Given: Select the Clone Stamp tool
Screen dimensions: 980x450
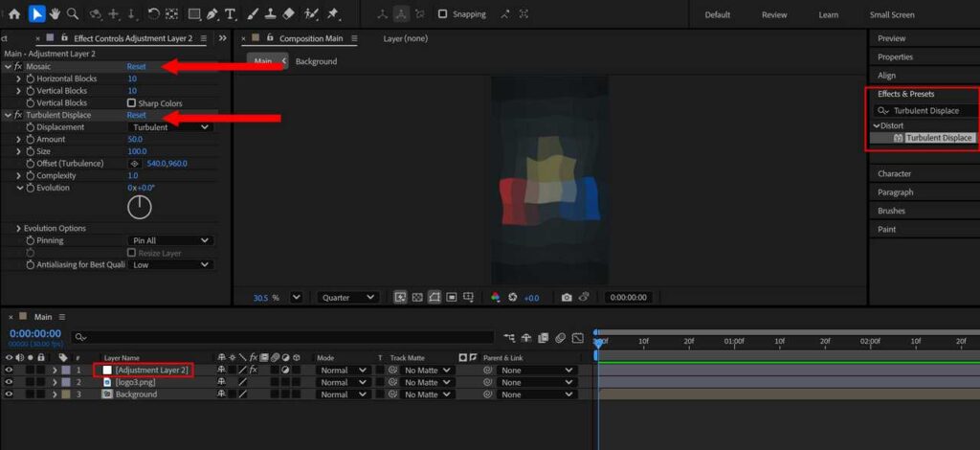Looking at the screenshot, I should [271, 13].
